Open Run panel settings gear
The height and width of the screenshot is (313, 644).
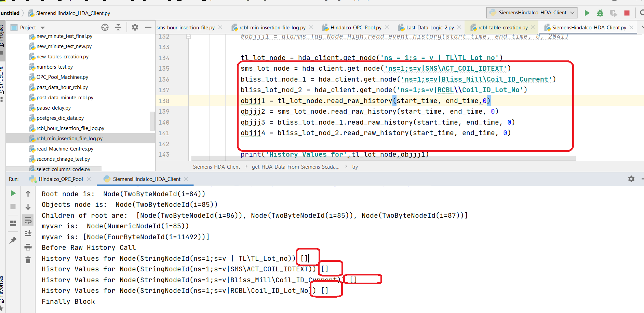pyautogui.click(x=631, y=179)
